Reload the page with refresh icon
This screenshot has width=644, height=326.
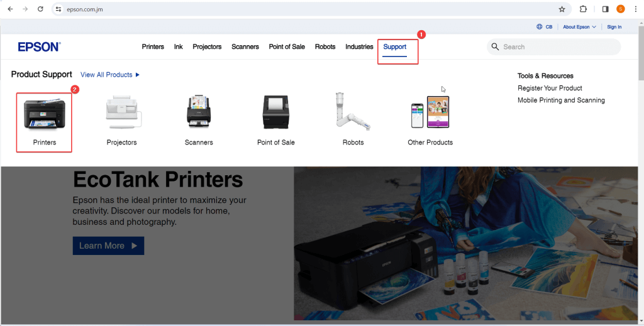click(40, 9)
